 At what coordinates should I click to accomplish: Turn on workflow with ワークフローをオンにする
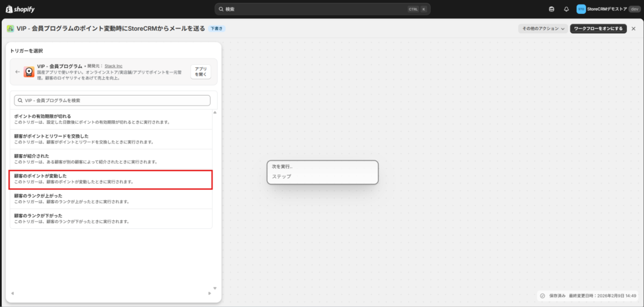pos(598,28)
